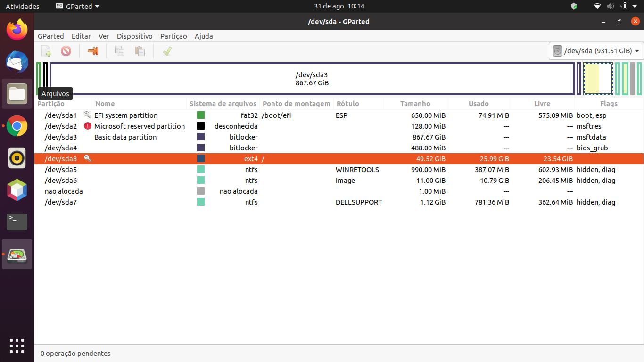Click the Copy partition toolbar icon
Image resolution: width=644 pixels, height=362 pixels.
[x=120, y=51]
